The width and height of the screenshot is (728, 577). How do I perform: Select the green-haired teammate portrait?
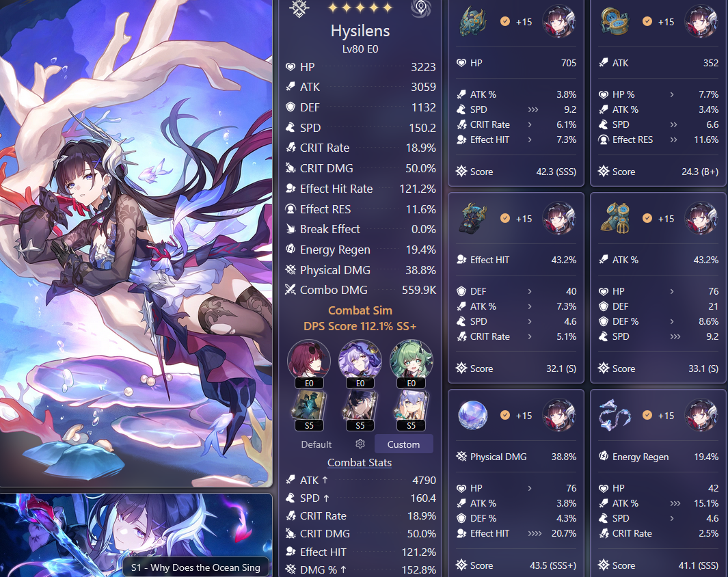411,361
